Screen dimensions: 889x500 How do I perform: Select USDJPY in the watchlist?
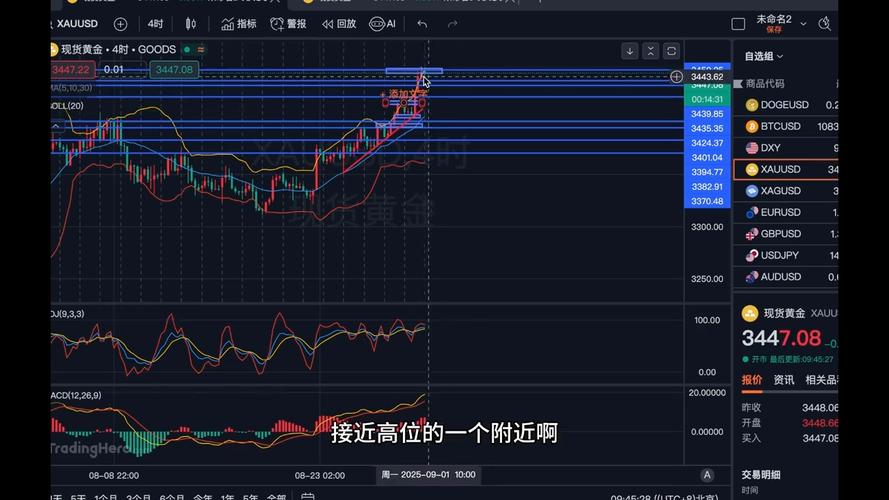[786, 256]
